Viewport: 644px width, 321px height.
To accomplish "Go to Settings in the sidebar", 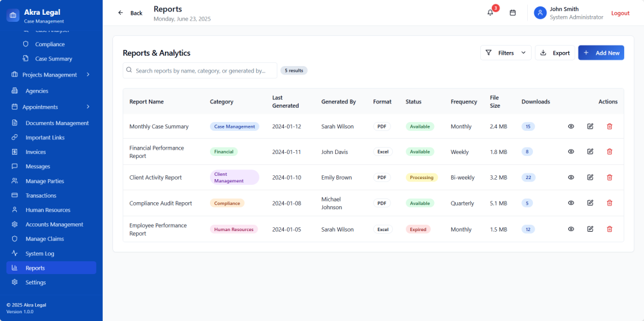I will pyautogui.click(x=35, y=282).
